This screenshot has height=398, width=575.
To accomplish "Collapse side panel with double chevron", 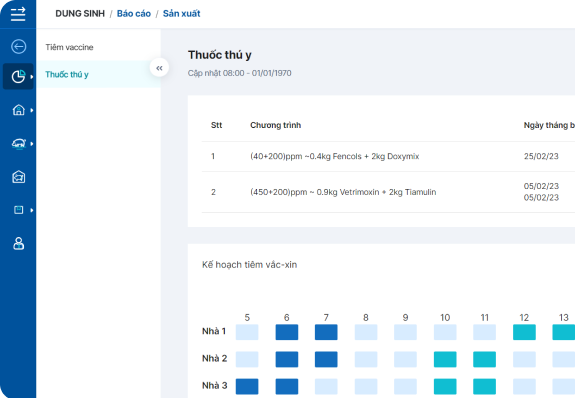I will (x=159, y=68).
